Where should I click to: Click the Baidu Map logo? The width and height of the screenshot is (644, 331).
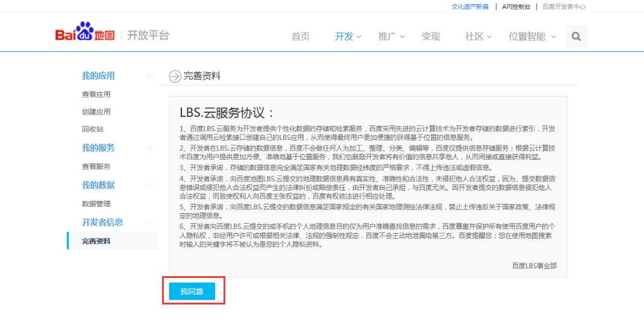coord(85,32)
